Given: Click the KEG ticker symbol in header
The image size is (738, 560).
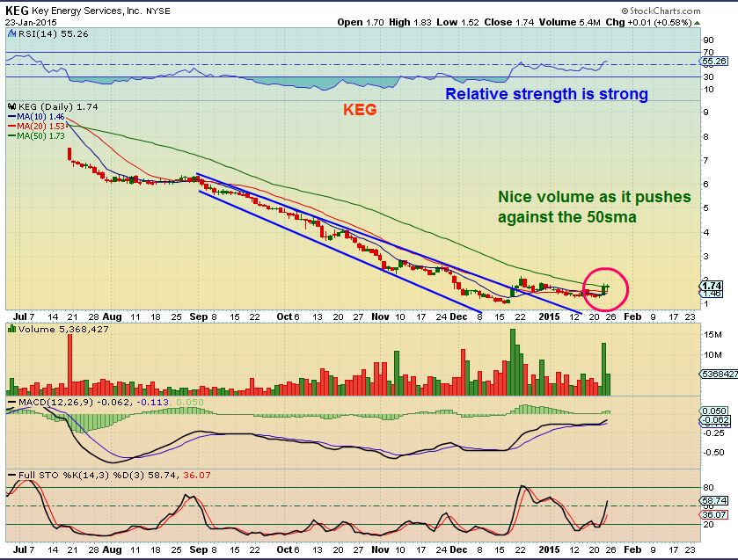Looking at the screenshot, I should tap(17, 11).
